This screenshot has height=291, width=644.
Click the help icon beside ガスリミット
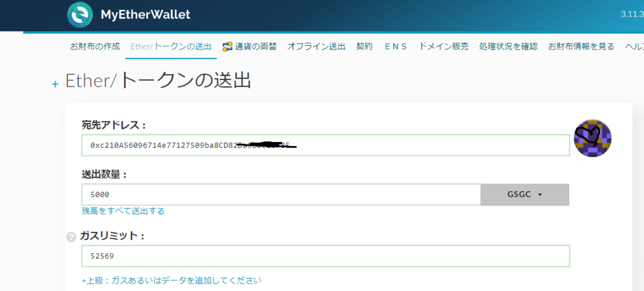(72, 237)
